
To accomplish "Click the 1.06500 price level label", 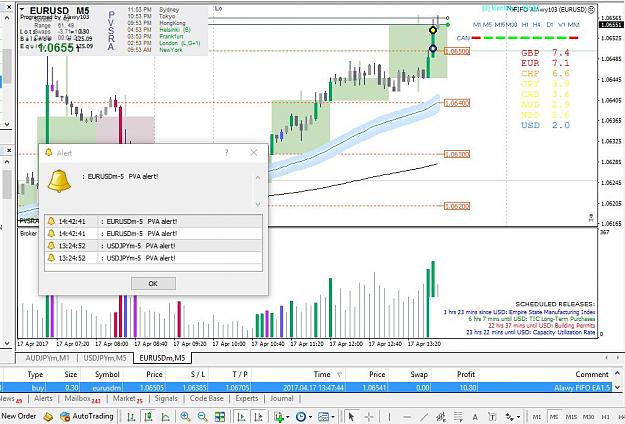I will coord(457,51).
